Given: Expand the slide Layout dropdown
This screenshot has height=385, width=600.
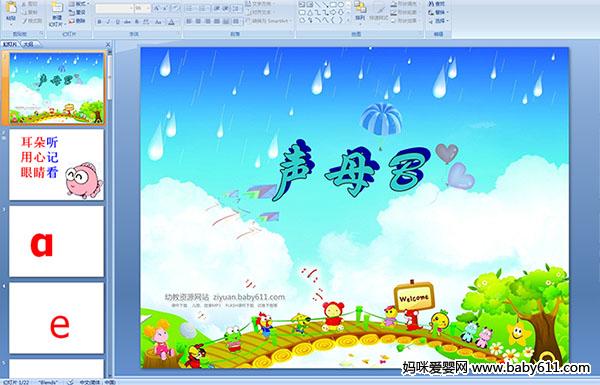Looking at the screenshot, I should click(x=78, y=4).
